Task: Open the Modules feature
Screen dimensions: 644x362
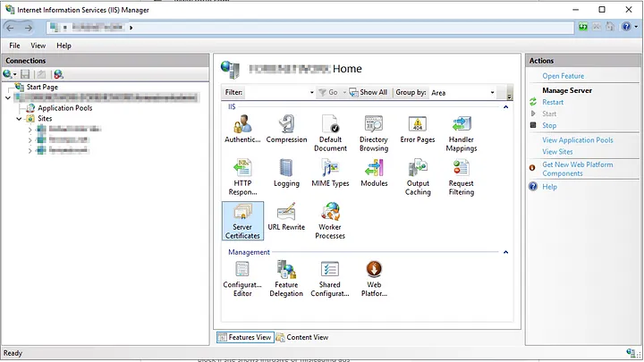Action: click(374, 173)
